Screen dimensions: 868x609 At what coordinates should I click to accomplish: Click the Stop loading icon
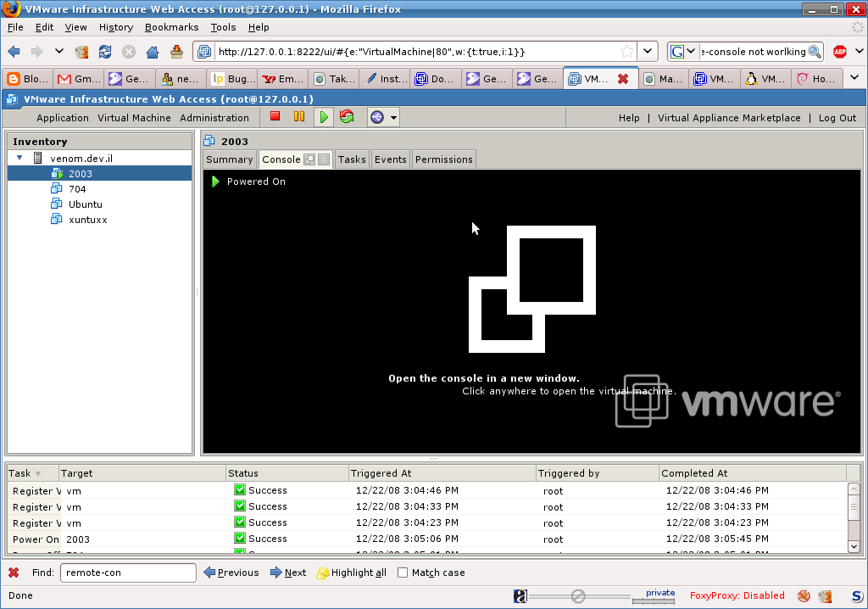129,52
